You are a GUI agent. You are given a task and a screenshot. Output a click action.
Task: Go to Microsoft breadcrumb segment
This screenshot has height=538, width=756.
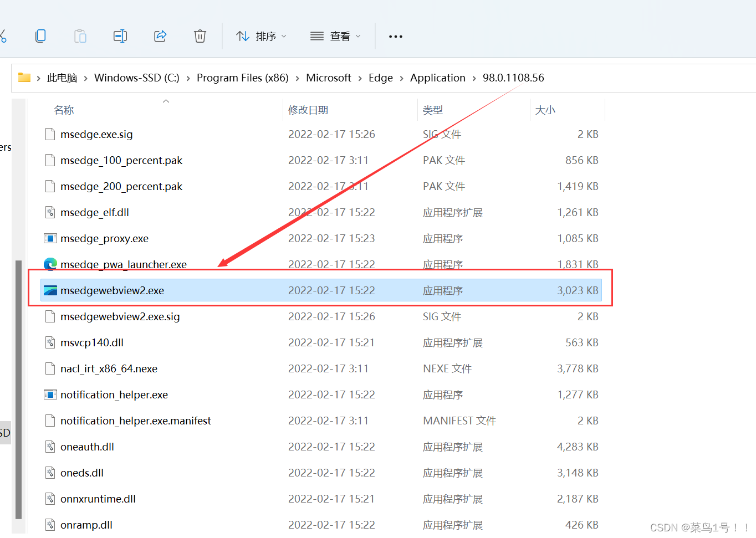click(x=329, y=78)
